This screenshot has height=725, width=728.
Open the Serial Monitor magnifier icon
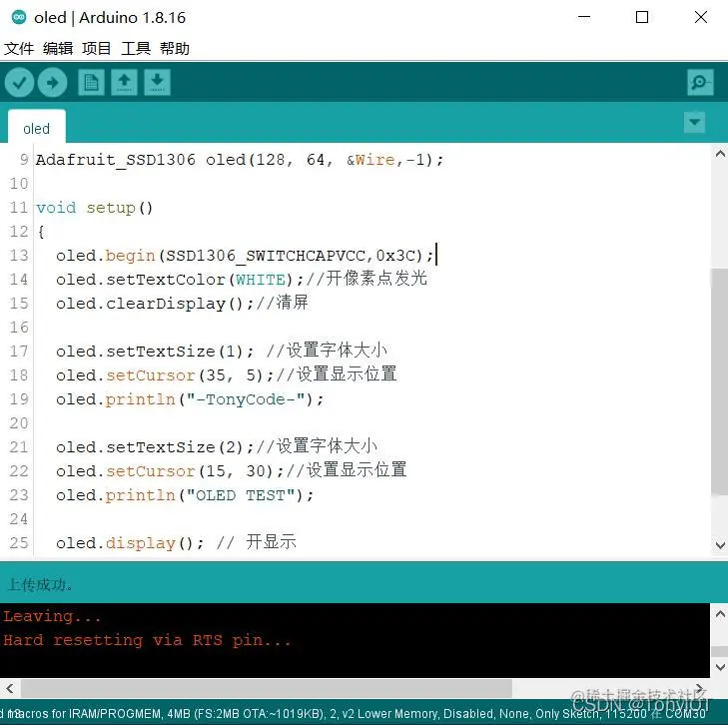(x=700, y=83)
